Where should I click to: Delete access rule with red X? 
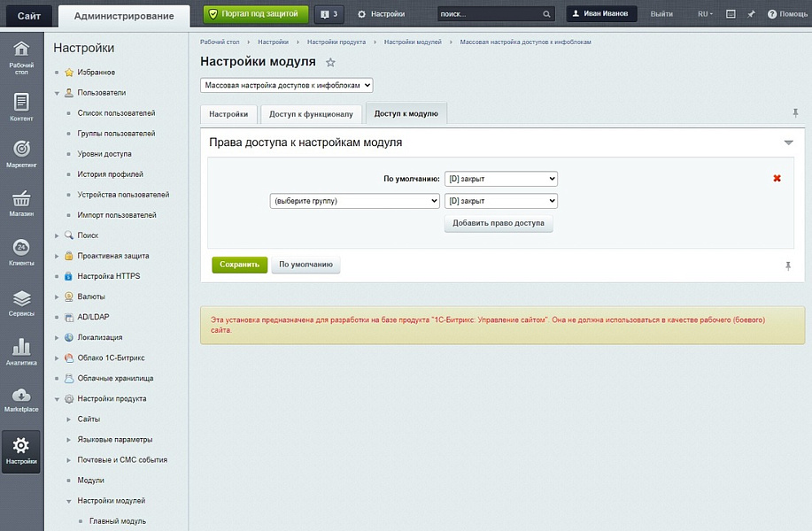(777, 179)
